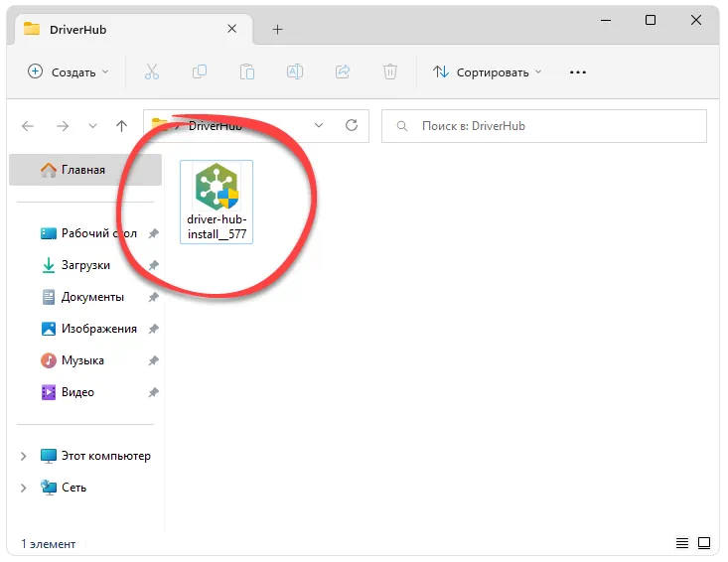Click the Delete trash bin icon
The height and width of the screenshot is (562, 728).
(390, 71)
